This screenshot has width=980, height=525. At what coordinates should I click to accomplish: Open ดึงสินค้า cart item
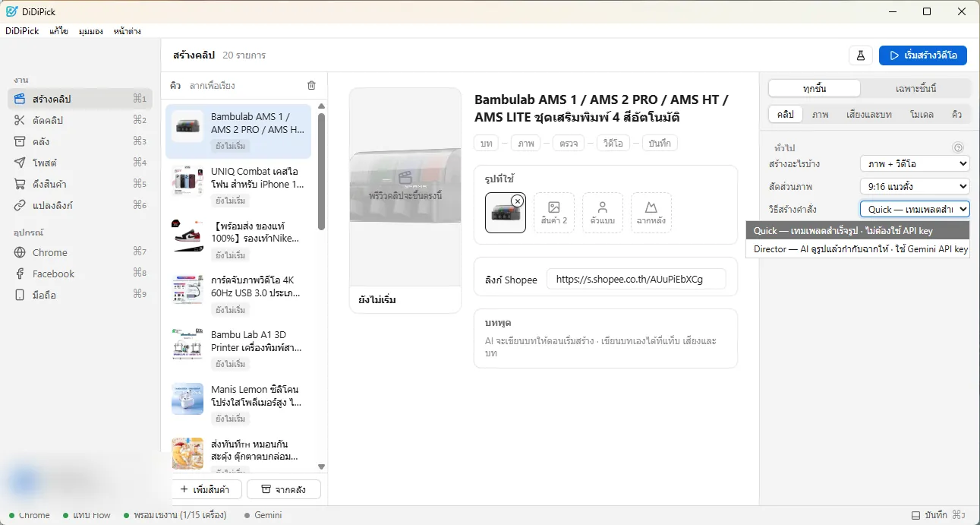[x=80, y=184]
